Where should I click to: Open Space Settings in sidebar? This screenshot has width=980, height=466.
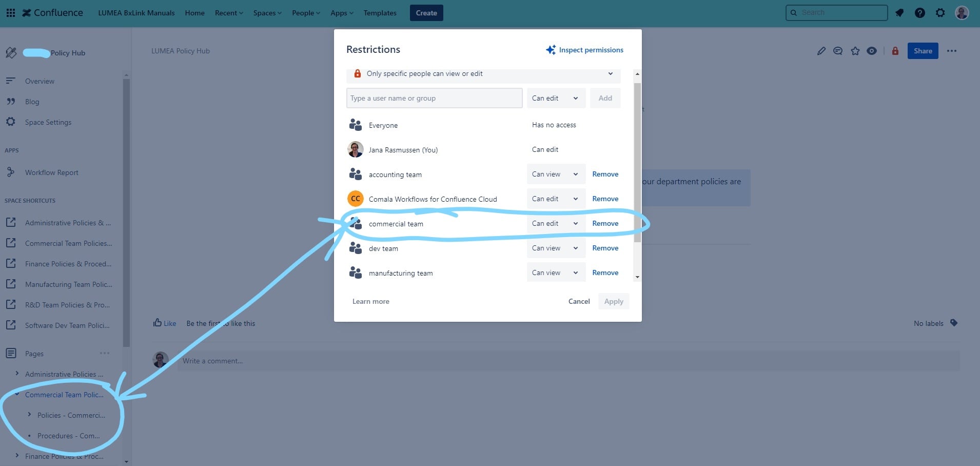pyautogui.click(x=48, y=122)
